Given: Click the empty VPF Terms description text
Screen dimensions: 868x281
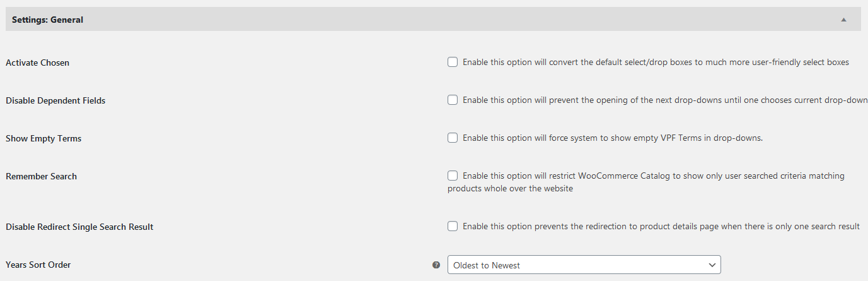Looking at the screenshot, I should pyautogui.click(x=613, y=138).
